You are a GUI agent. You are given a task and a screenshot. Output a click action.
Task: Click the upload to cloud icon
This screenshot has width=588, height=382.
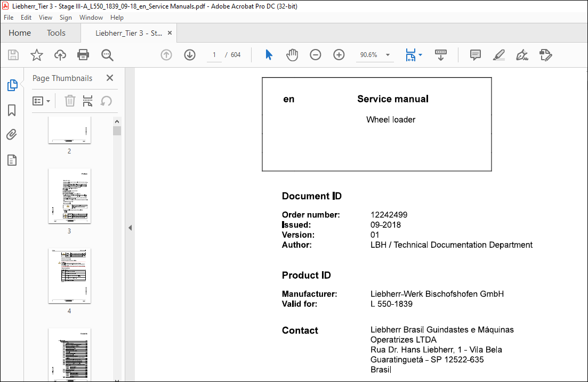[x=60, y=55]
